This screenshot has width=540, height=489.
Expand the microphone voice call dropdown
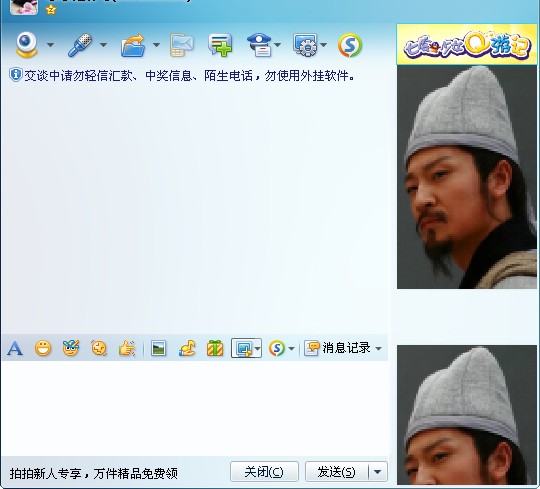coord(103,45)
